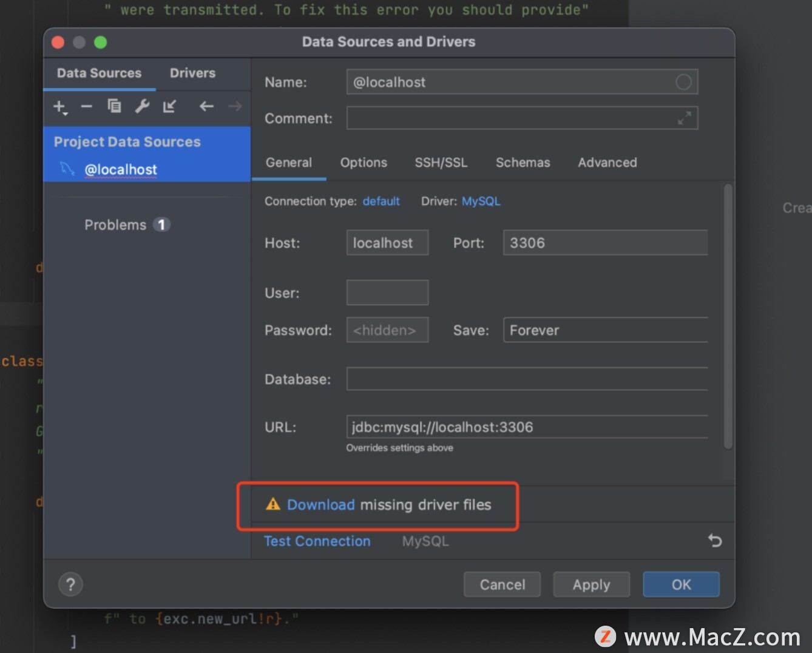Click the Apply button
812x653 pixels.
tap(592, 584)
